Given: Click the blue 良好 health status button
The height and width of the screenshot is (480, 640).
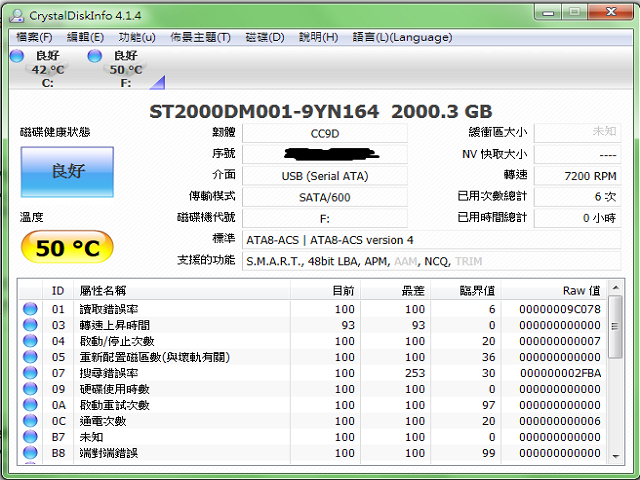Looking at the screenshot, I should (67, 172).
